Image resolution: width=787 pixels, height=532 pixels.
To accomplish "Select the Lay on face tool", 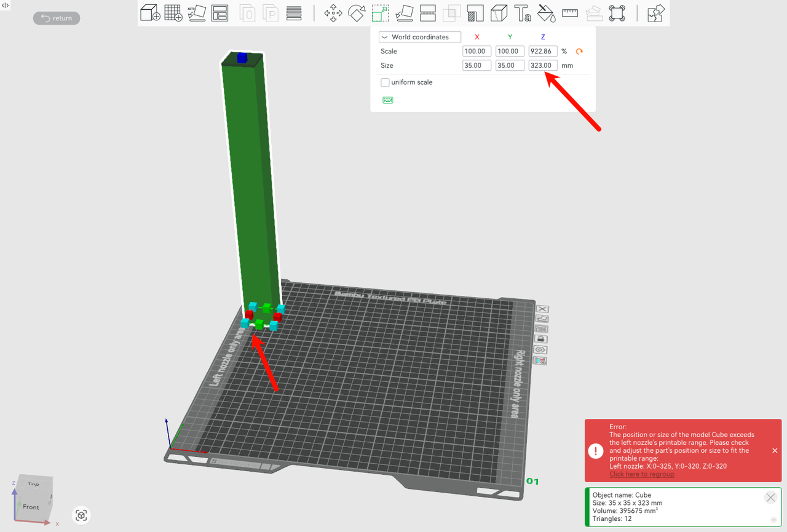I will 404,13.
